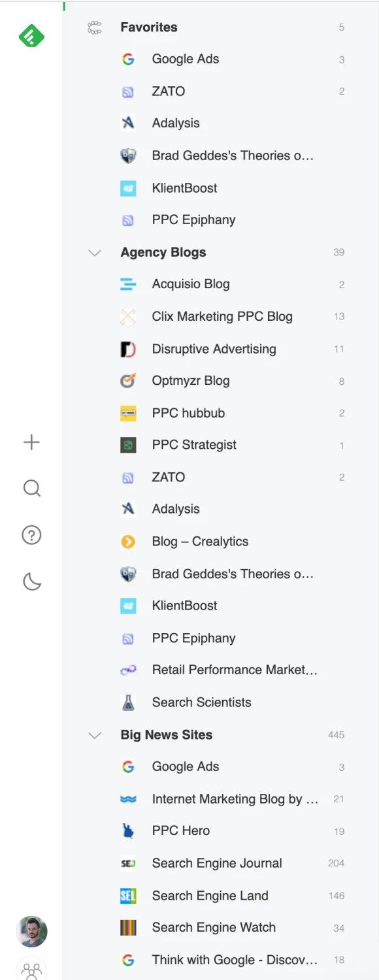Click the Acquisio Blog icon
Screen dimensions: 379x980
pyautogui.click(x=128, y=284)
